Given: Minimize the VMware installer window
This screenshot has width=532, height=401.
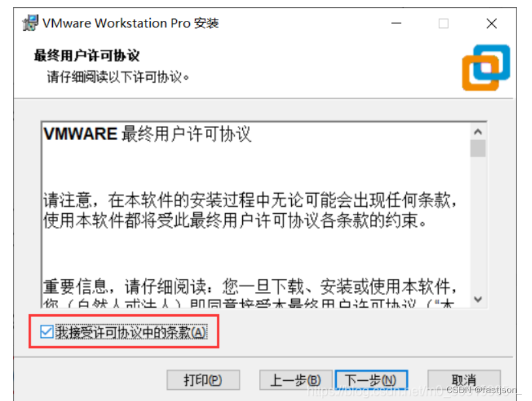Looking at the screenshot, I should pos(396,23).
